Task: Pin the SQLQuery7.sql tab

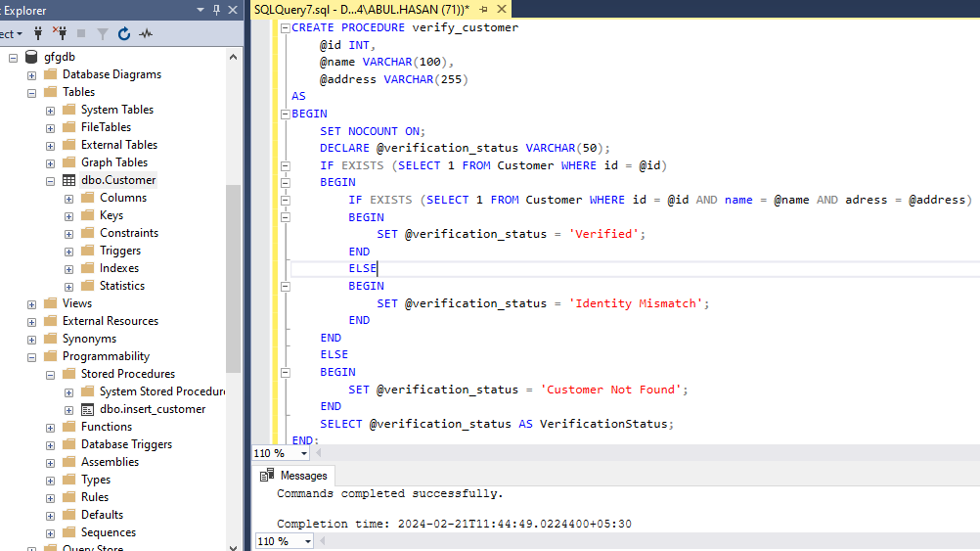Action: [x=483, y=9]
